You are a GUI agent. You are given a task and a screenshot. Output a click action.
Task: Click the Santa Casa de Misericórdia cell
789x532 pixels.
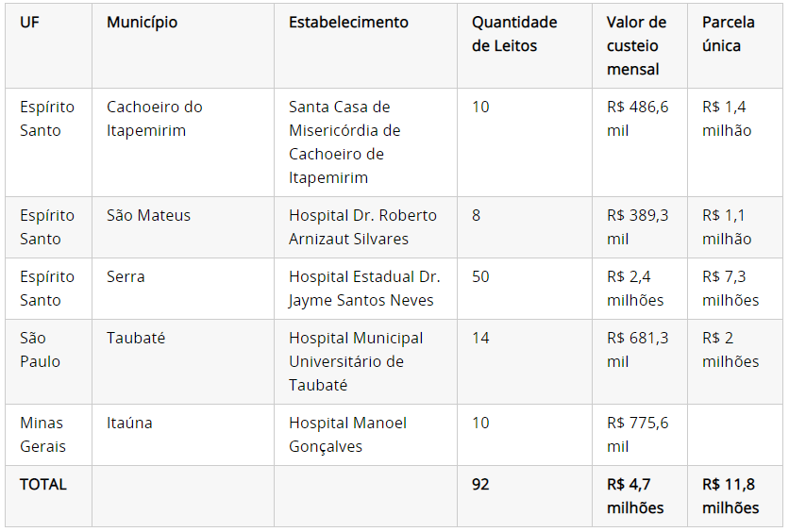tap(344, 142)
